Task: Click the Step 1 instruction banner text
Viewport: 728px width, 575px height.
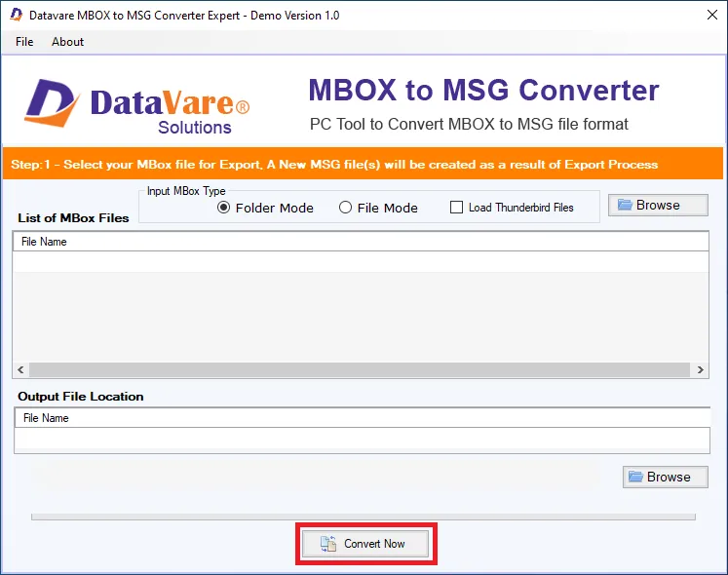Action: point(334,165)
